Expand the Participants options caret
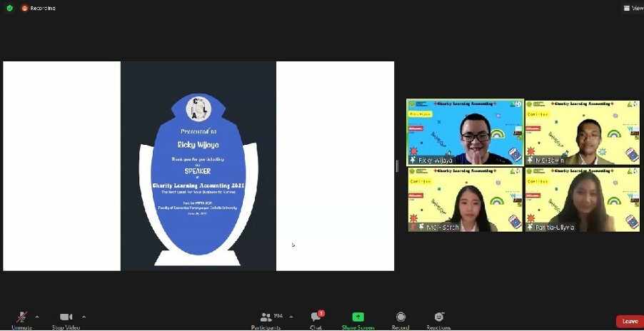This screenshot has width=644, height=331. pyautogui.click(x=291, y=316)
